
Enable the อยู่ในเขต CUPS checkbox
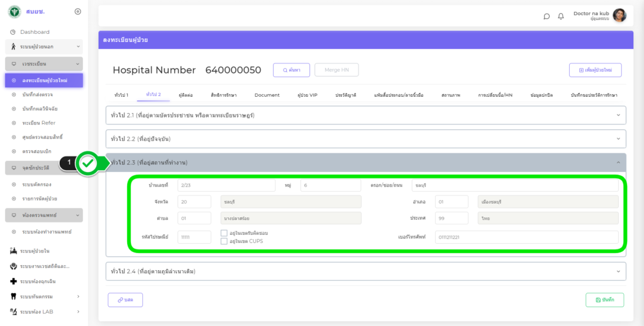point(224,241)
